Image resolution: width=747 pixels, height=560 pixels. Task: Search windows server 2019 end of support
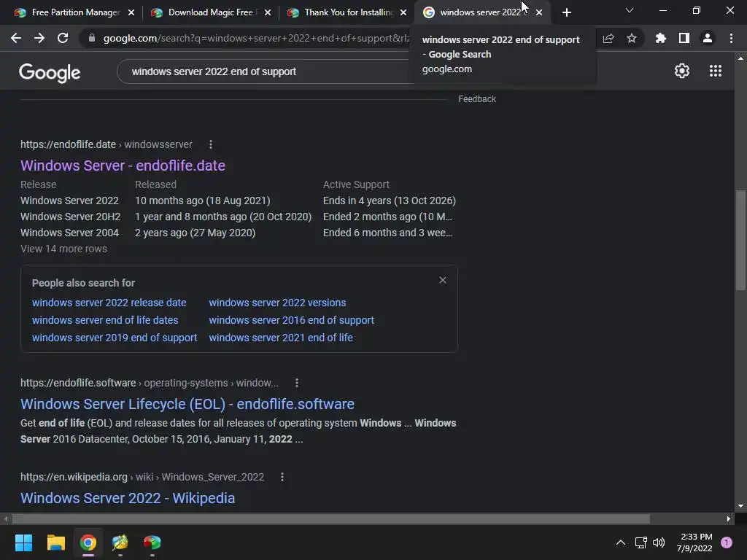tap(115, 338)
